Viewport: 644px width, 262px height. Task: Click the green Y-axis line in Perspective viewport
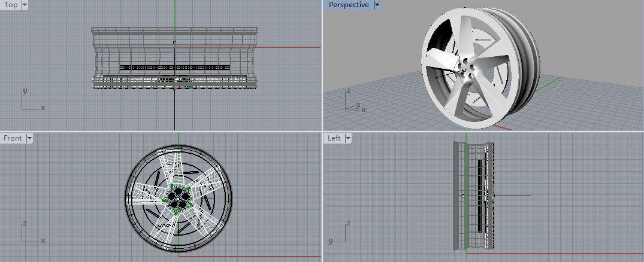point(548,84)
